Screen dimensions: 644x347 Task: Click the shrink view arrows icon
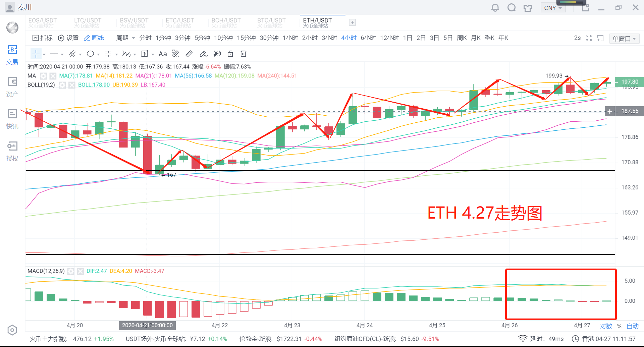click(589, 38)
